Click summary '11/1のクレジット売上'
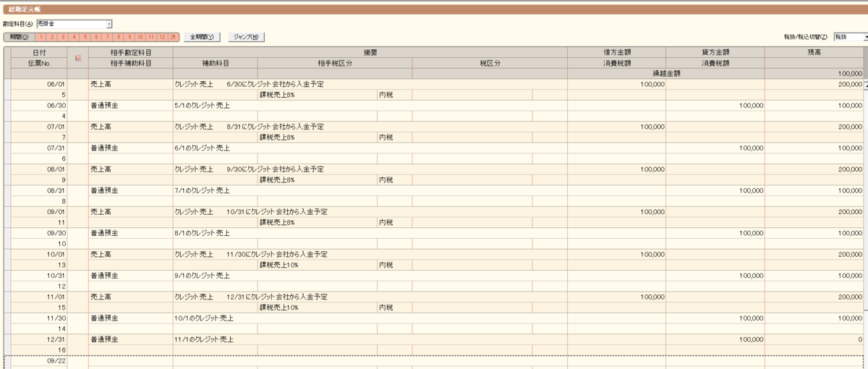Viewport: 868px width, 369px height. (x=205, y=339)
